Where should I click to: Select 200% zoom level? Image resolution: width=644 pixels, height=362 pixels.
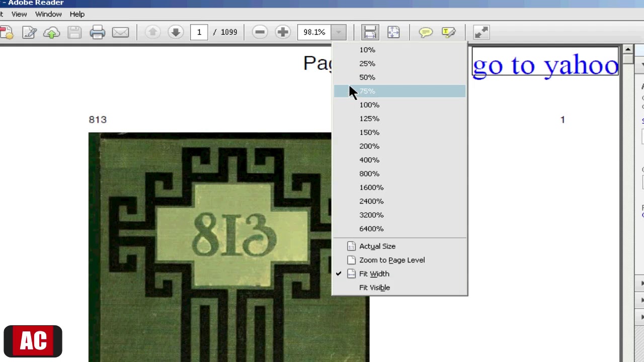point(399,146)
